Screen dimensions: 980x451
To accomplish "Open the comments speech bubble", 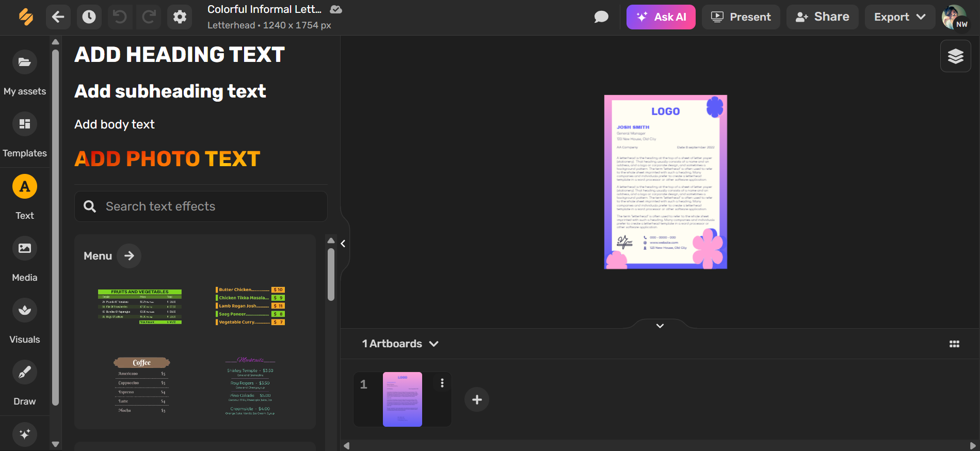I will click(601, 17).
